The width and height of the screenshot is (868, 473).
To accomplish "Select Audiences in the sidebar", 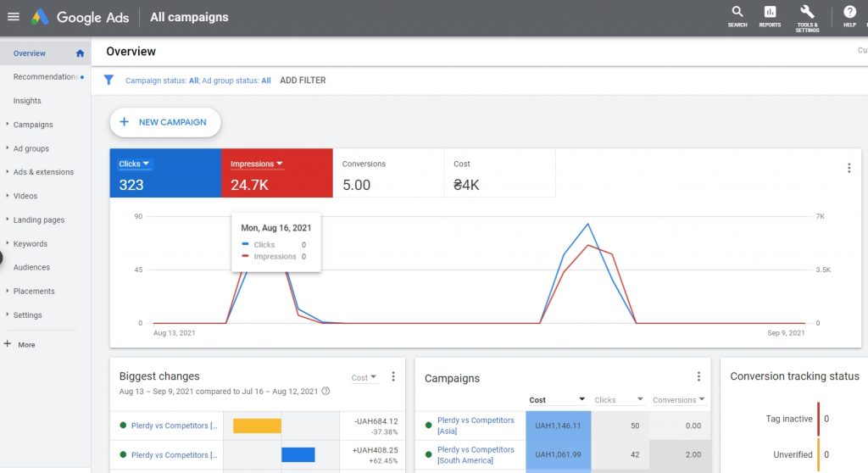I will click(31, 267).
